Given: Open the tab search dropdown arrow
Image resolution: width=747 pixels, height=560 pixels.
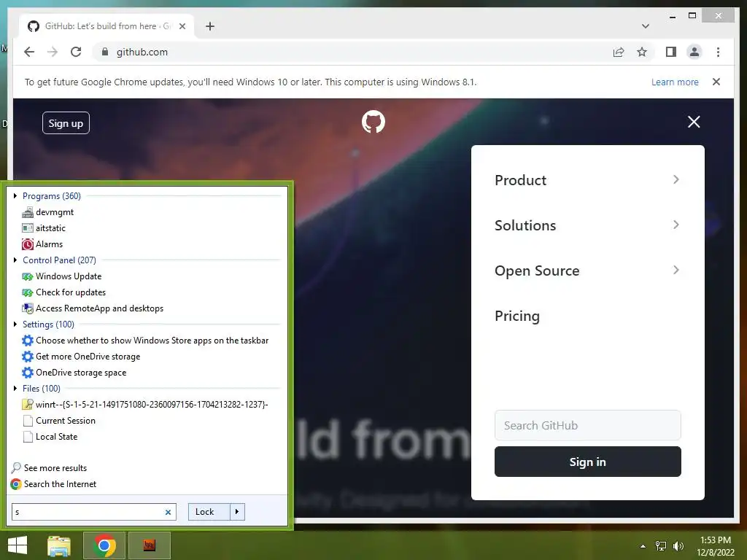Looking at the screenshot, I should coord(645,26).
